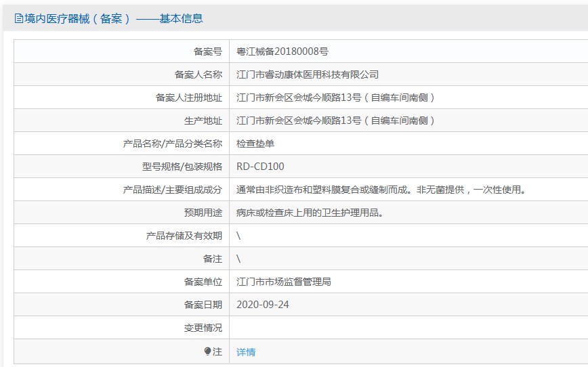Click the 预期用途 field label
588x367 pixels.
203,213
